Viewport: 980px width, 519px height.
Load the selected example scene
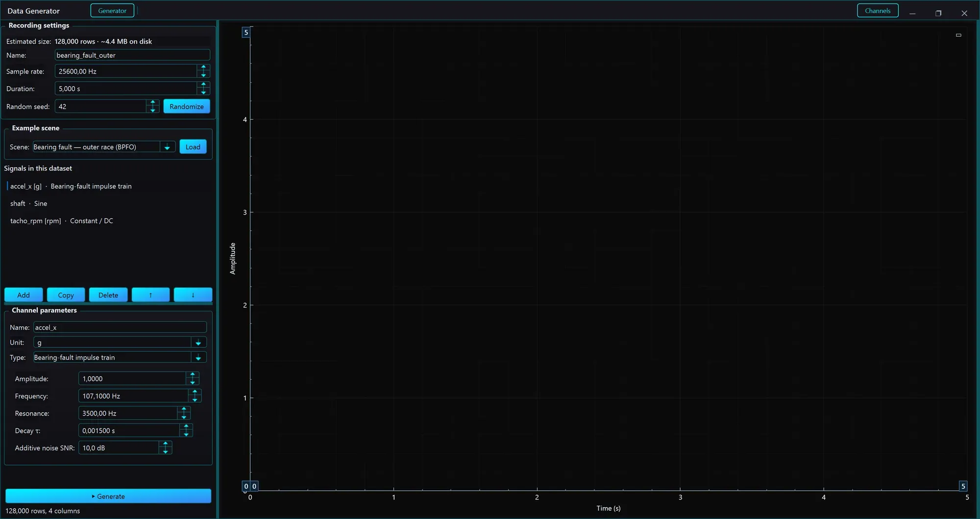(x=193, y=147)
